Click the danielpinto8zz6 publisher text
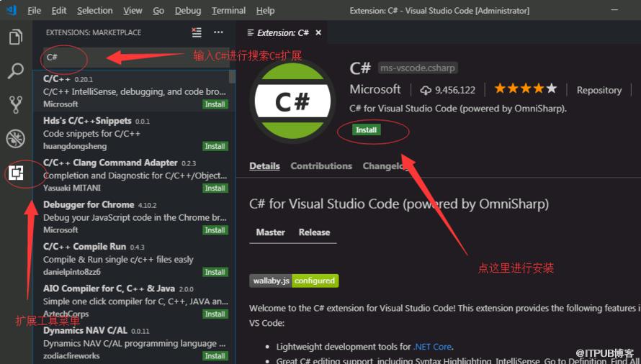641x364 pixels. click(x=72, y=272)
